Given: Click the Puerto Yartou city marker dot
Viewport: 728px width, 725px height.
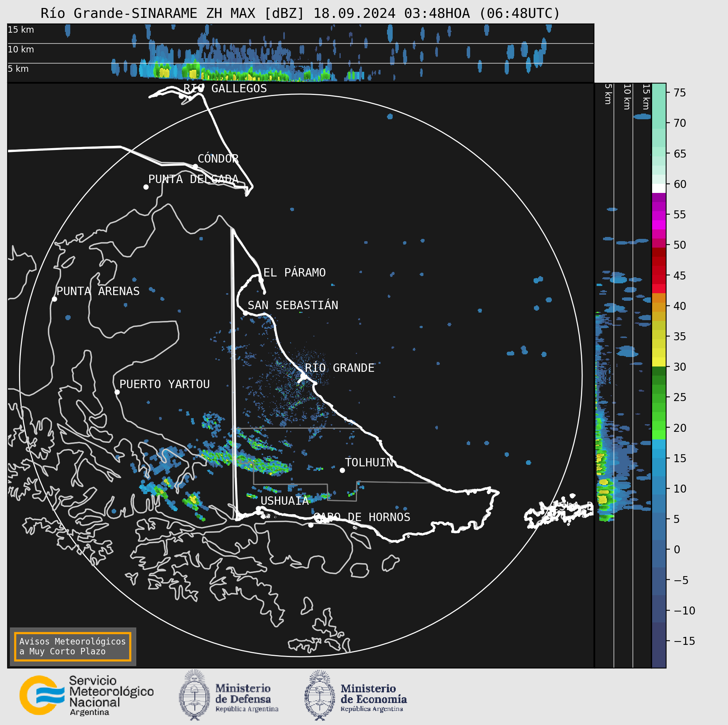Looking at the screenshot, I should [117, 392].
